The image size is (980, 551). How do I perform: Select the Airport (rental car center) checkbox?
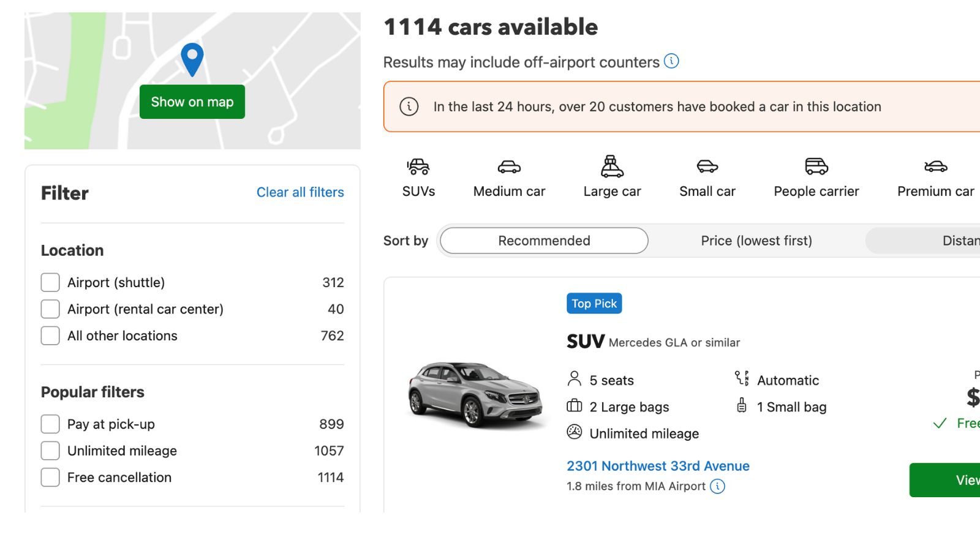tap(50, 309)
